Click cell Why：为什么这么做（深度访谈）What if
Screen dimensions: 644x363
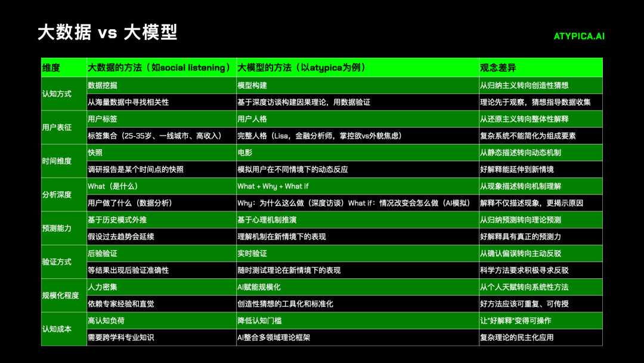coord(357,202)
